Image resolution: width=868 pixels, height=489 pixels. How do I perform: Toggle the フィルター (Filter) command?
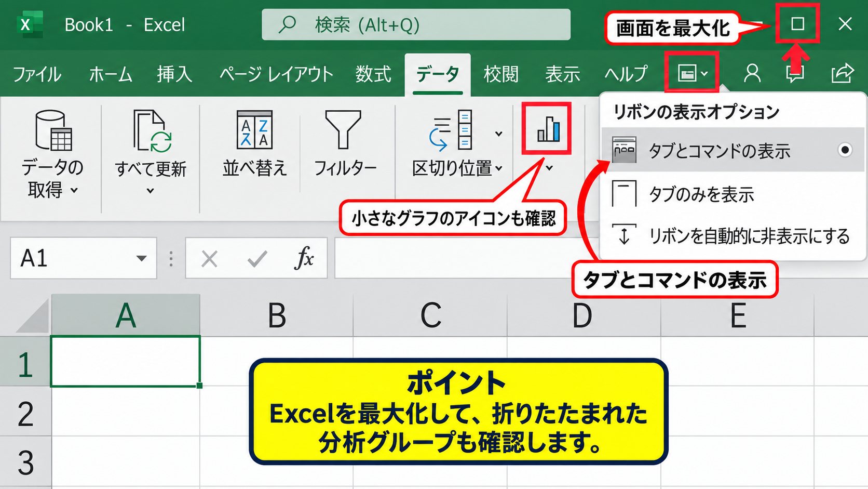[x=344, y=144]
